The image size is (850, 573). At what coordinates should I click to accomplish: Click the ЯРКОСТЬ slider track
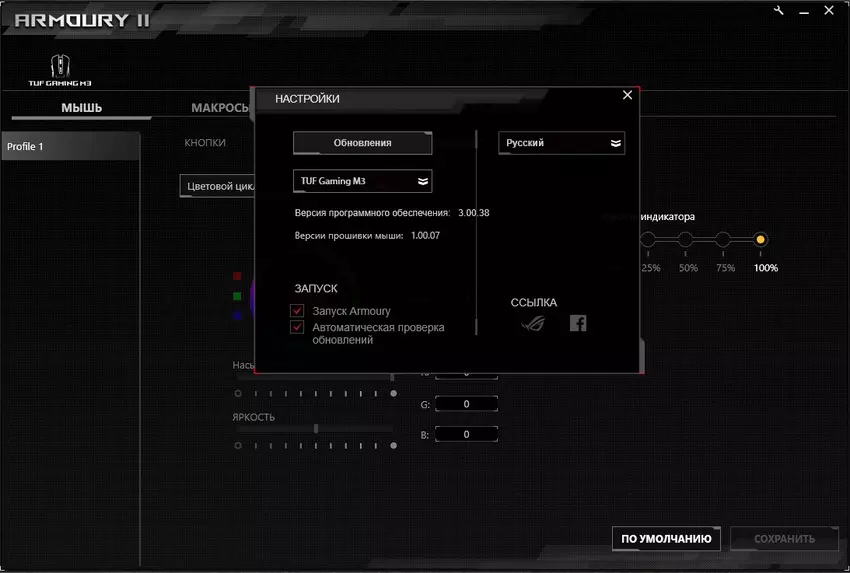315,428
